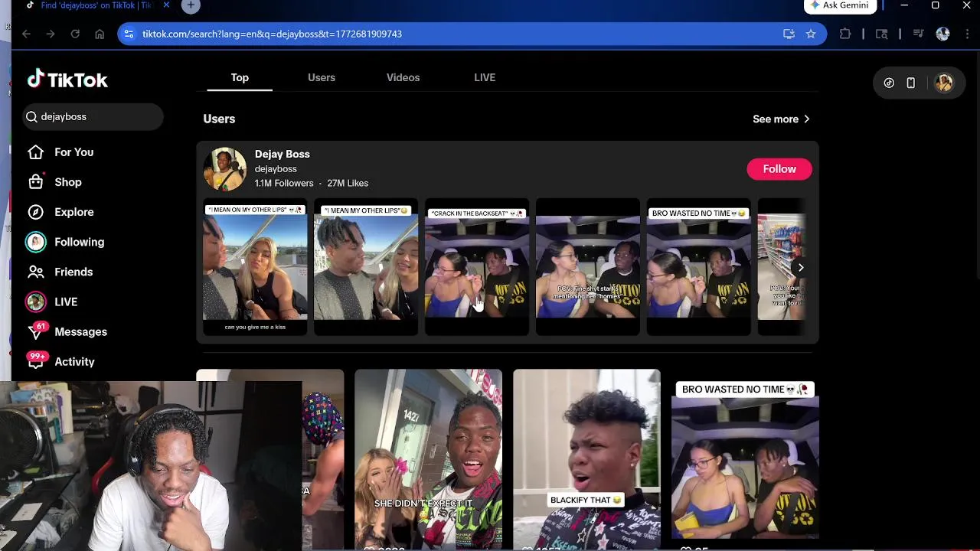Screen dimensions: 980x551
Task: Switch to the Videos tab
Action: [403, 77]
